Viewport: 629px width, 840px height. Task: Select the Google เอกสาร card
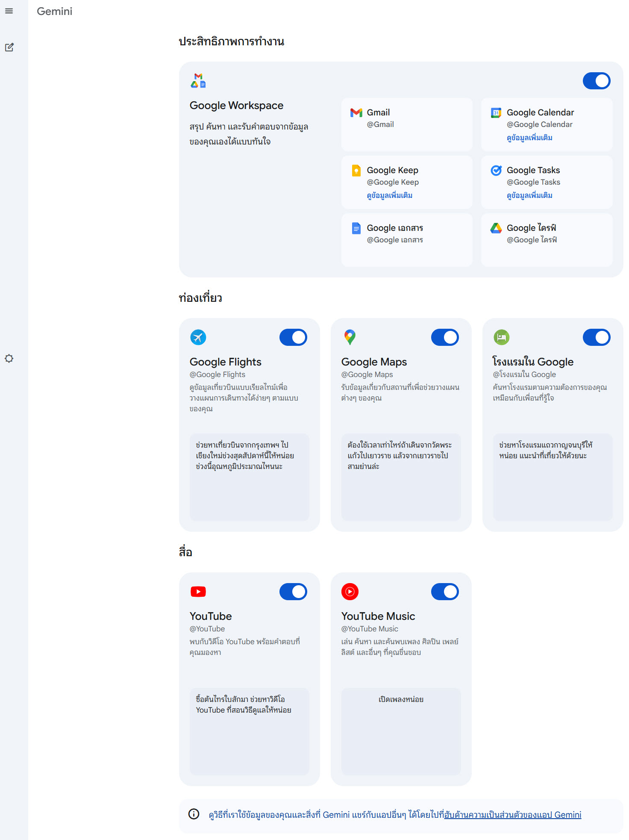[x=407, y=240]
